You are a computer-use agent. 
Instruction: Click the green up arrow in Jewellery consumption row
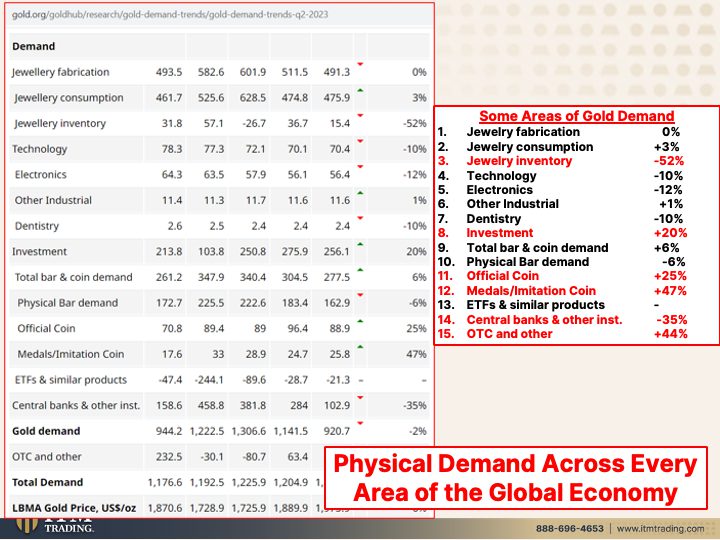360,90
